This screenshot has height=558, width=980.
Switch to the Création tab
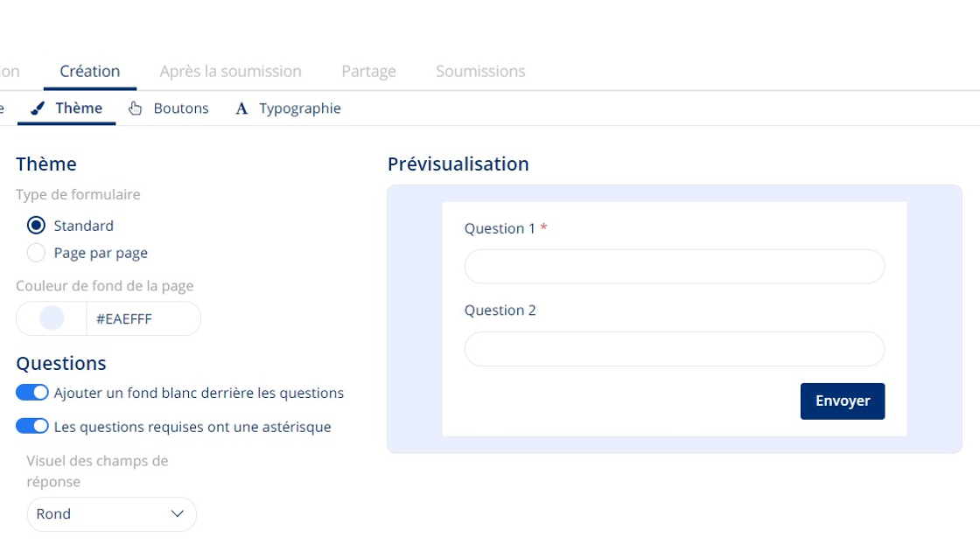pyautogui.click(x=90, y=71)
